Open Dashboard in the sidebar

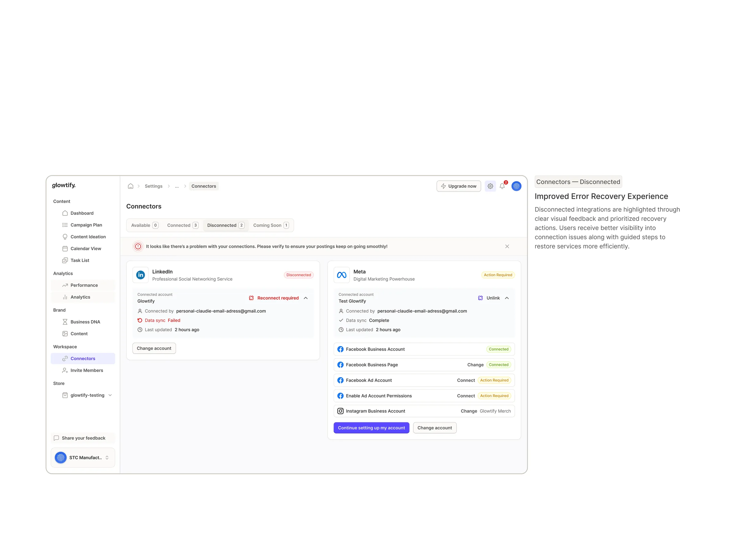(83, 213)
